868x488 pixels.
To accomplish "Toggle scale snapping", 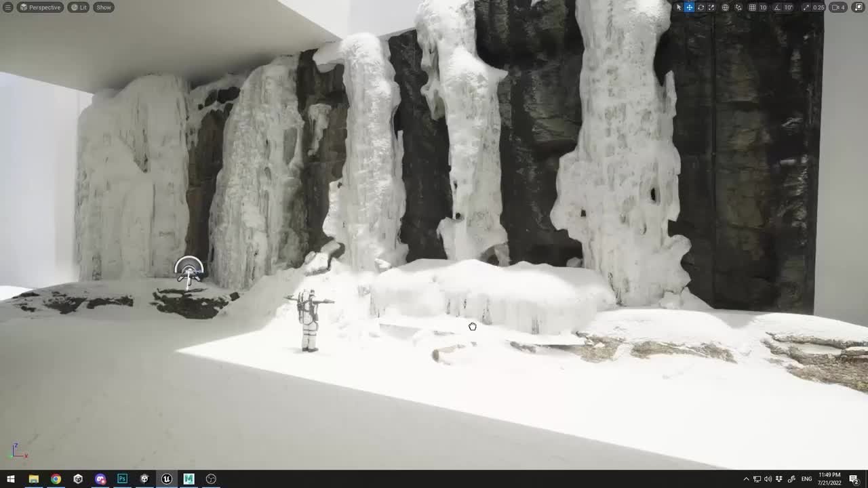I will [x=806, y=7].
